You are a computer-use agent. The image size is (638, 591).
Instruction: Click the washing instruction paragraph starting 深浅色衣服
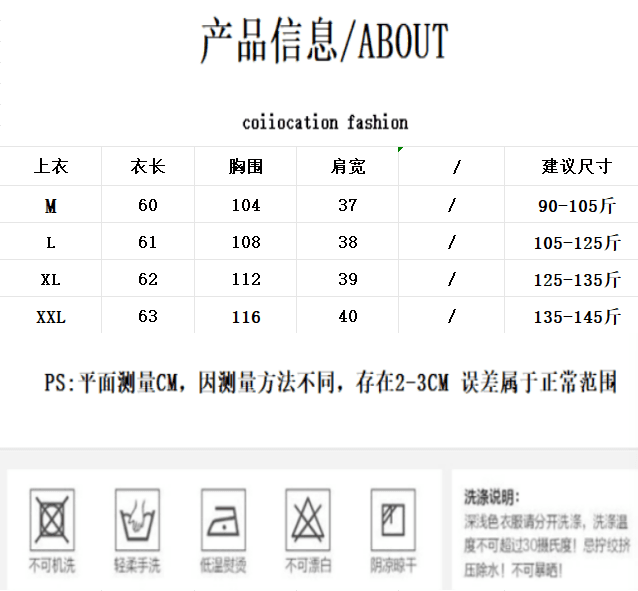547,546
